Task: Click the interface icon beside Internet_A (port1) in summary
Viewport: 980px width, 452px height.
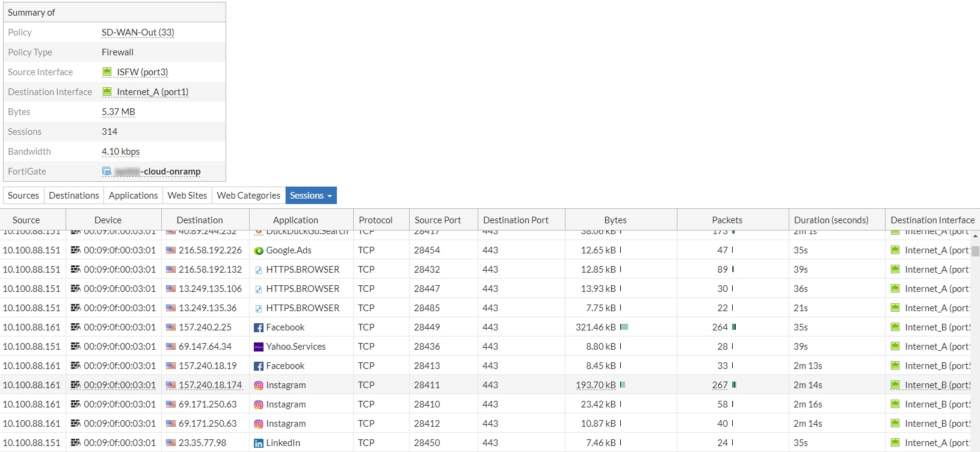Action: coord(107,92)
